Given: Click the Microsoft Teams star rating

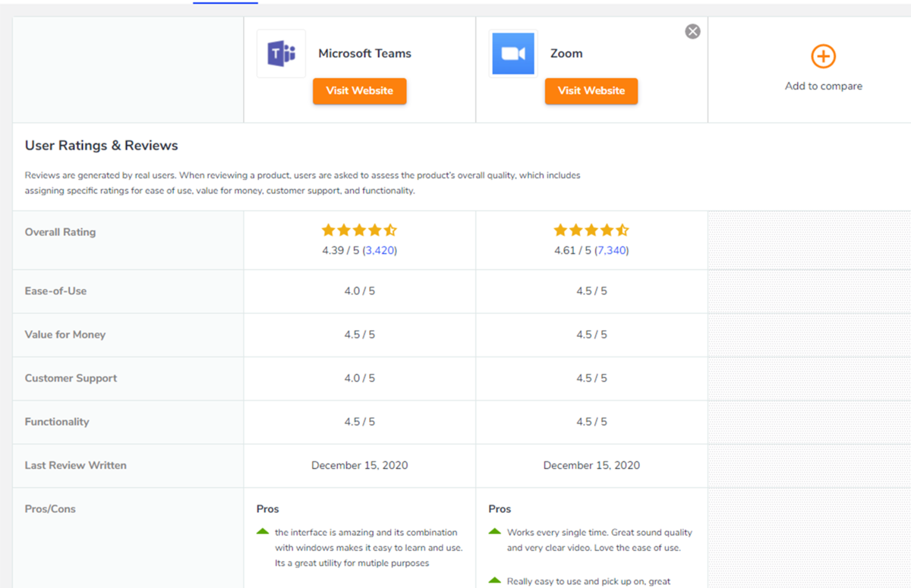Looking at the screenshot, I should pyautogui.click(x=359, y=230).
